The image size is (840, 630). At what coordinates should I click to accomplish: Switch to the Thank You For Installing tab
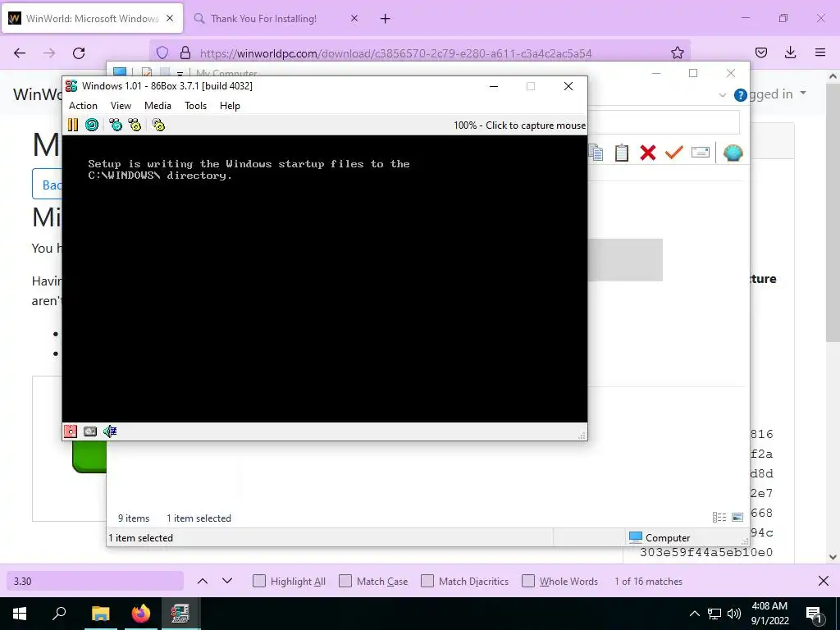click(263, 18)
